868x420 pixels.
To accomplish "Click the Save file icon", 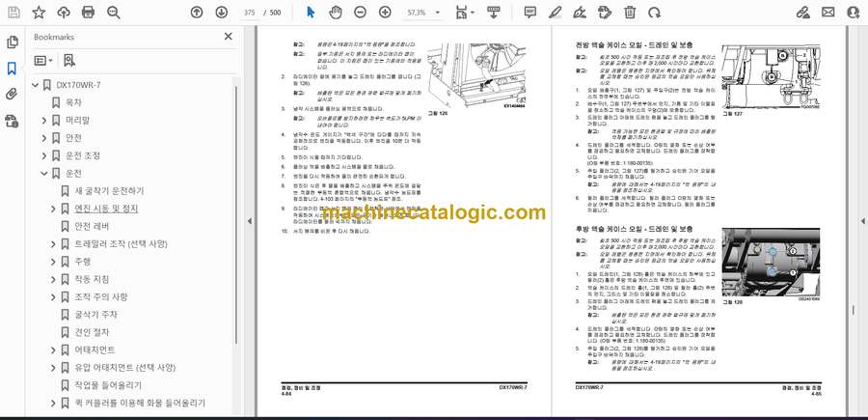I will click(x=14, y=13).
